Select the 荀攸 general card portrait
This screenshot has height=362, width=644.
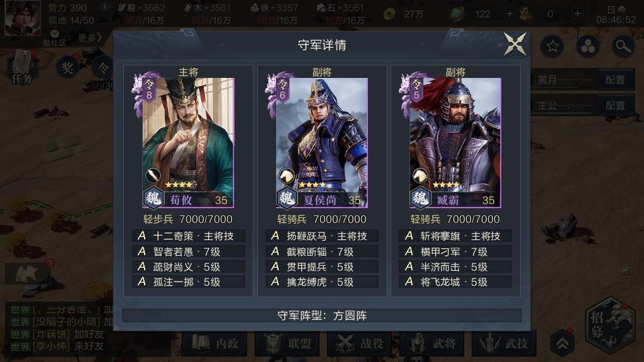[x=188, y=142]
